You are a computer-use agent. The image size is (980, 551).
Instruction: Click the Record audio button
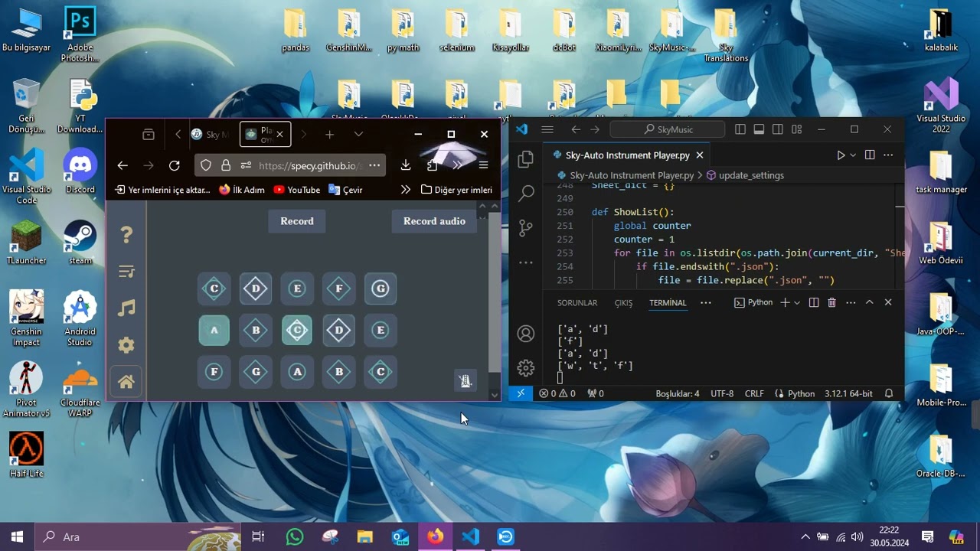pyautogui.click(x=434, y=221)
